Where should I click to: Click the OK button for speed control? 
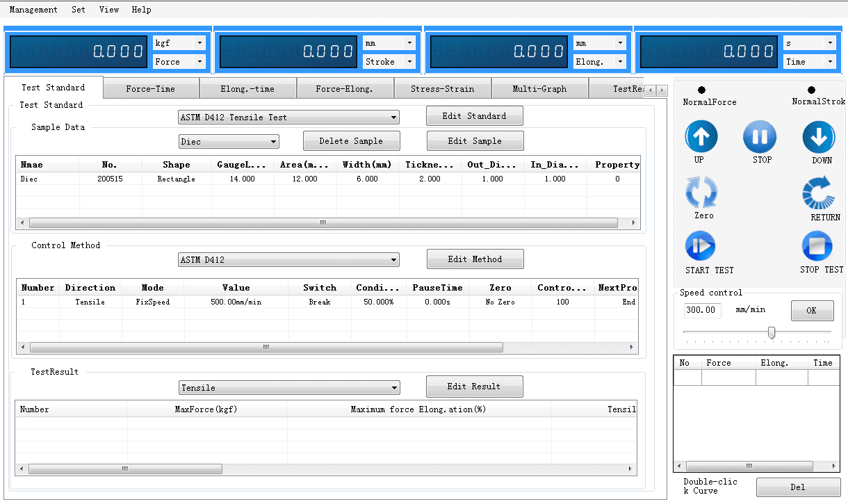(812, 310)
